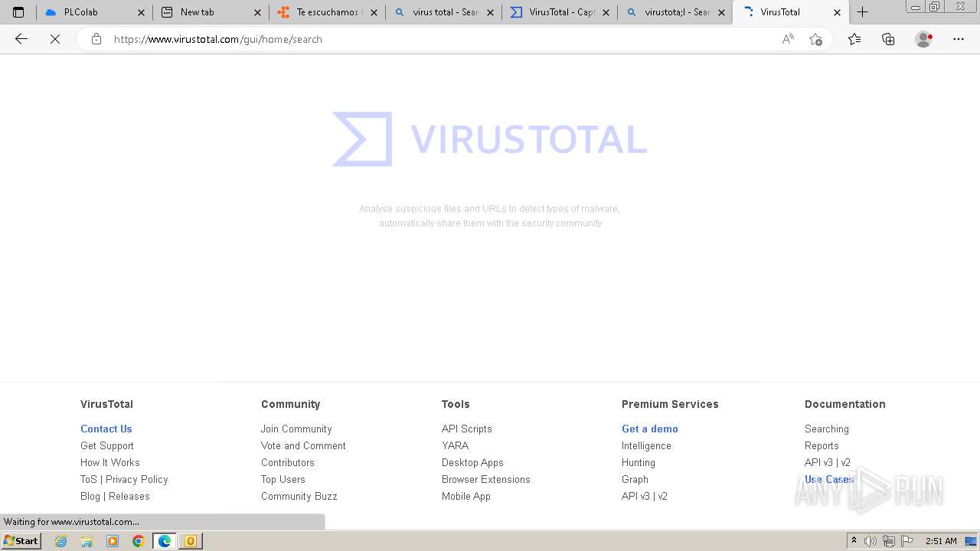The height and width of the screenshot is (551, 980).
Task: Click the 2:51 AM system clock
Action: tap(941, 541)
